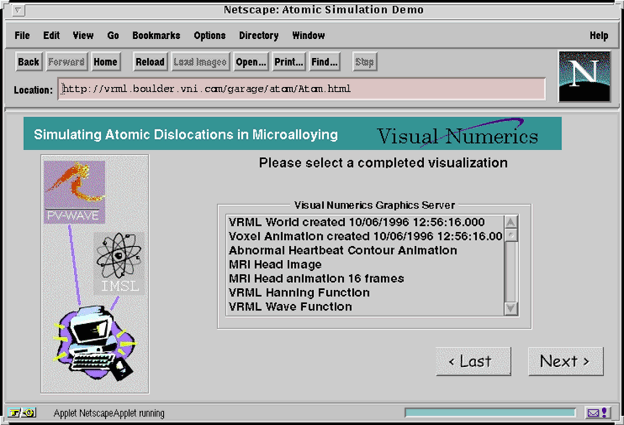Click the list scrollbar up arrow
The width and height of the screenshot is (624, 425).
coord(511,222)
